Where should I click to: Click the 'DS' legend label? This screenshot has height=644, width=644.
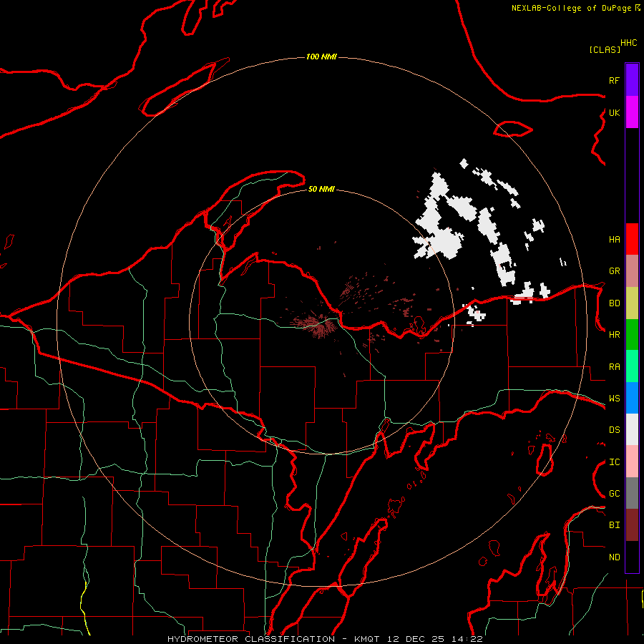click(615, 430)
